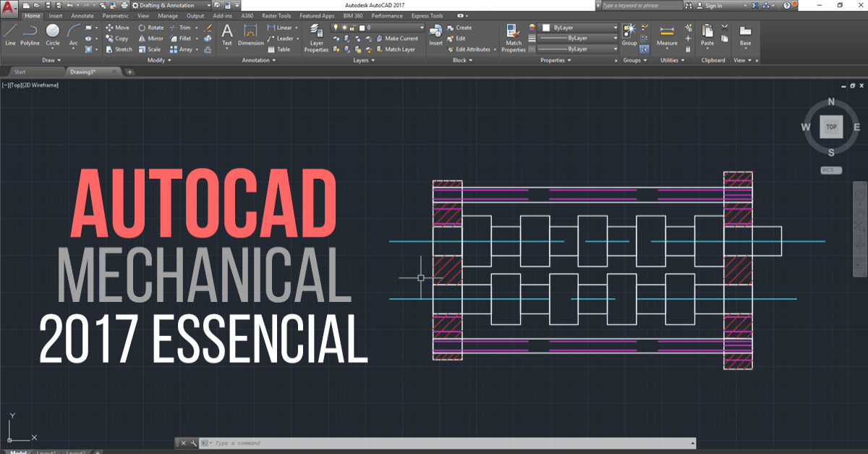Viewport: 868px width, 454px height.
Task: Click Edit Attributes button
Action: click(x=471, y=49)
